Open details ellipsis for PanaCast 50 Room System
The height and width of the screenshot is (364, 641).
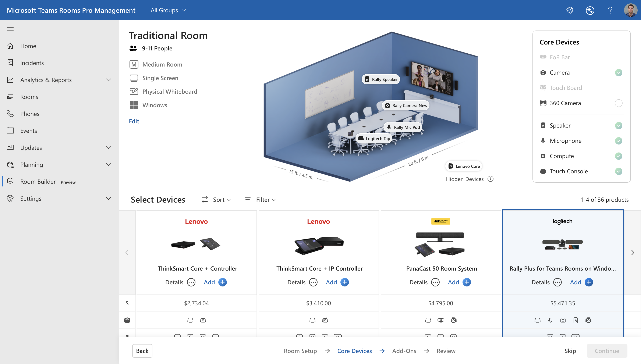(x=435, y=282)
